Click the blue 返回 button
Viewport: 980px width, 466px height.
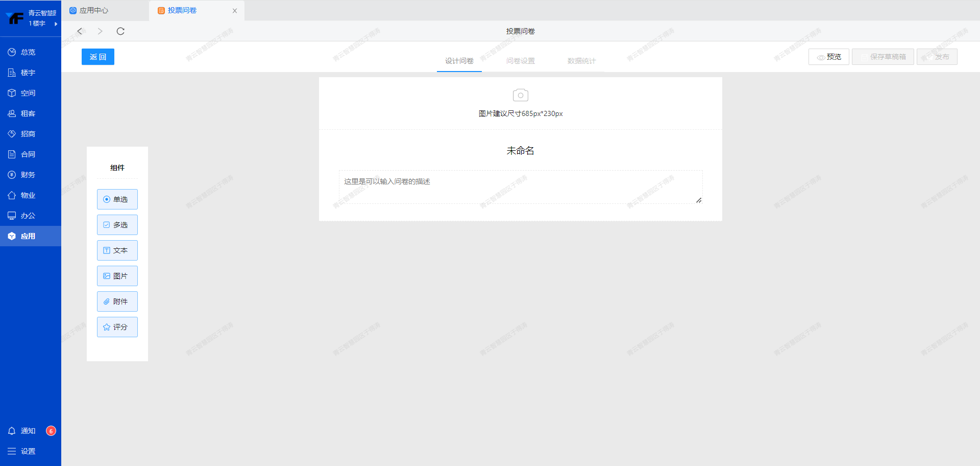[x=98, y=57]
